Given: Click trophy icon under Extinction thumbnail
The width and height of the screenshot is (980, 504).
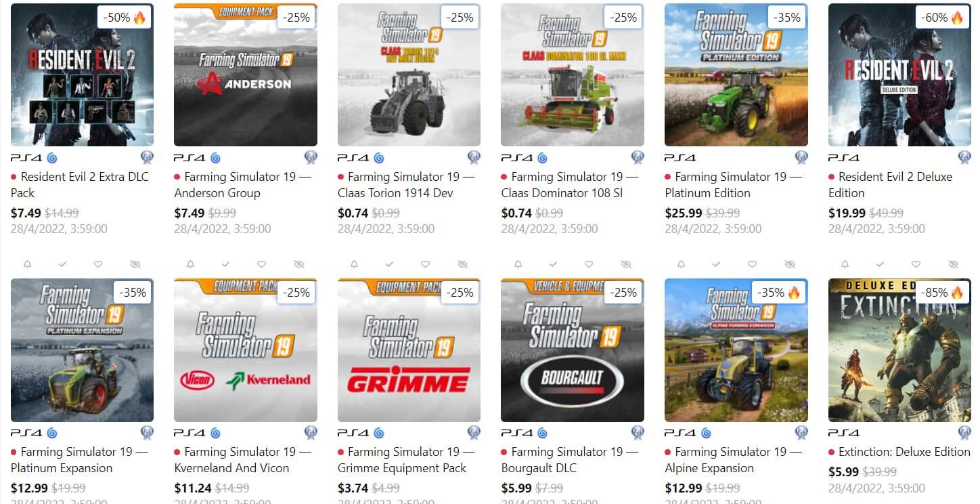Looking at the screenshot, I should (964, 433).
